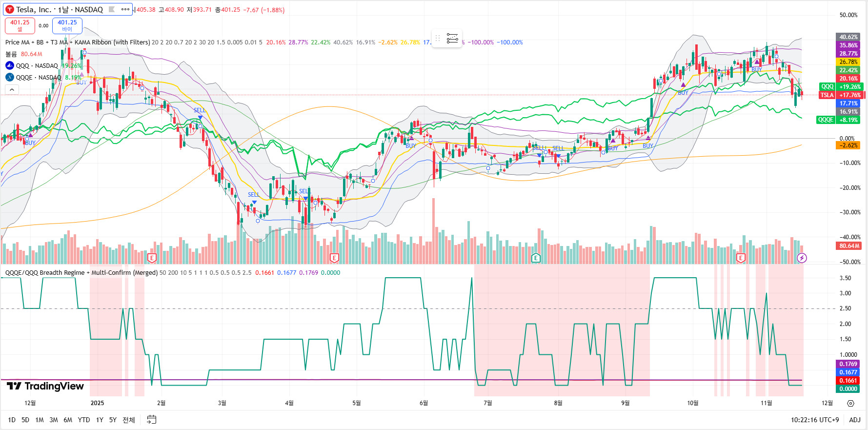868x430 pixels.
Task: Open the go-to-date calendar icon
Action: [152, 420]
